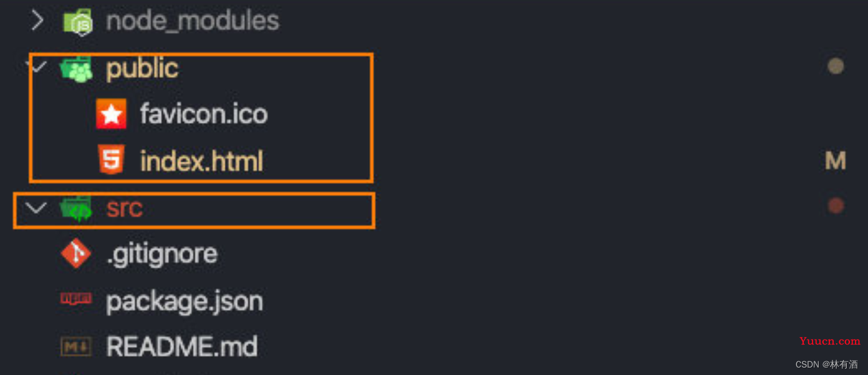This screenshot has height=375, width=868.
Task: Expand the node_modules folder chevron
Action: (37, 21)
